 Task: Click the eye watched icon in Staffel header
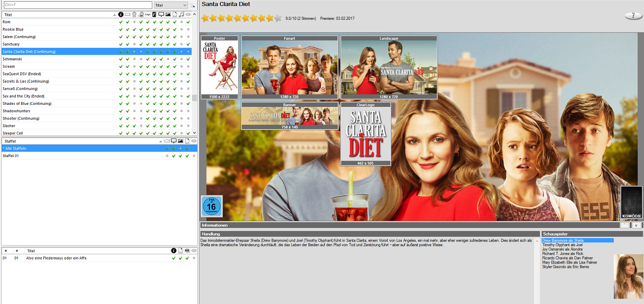coord(194,141)
